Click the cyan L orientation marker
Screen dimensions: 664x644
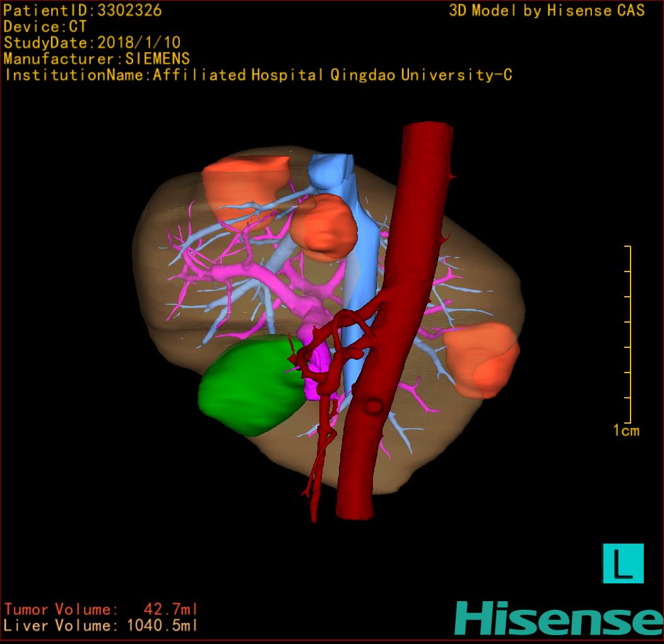tap(623, 563)
